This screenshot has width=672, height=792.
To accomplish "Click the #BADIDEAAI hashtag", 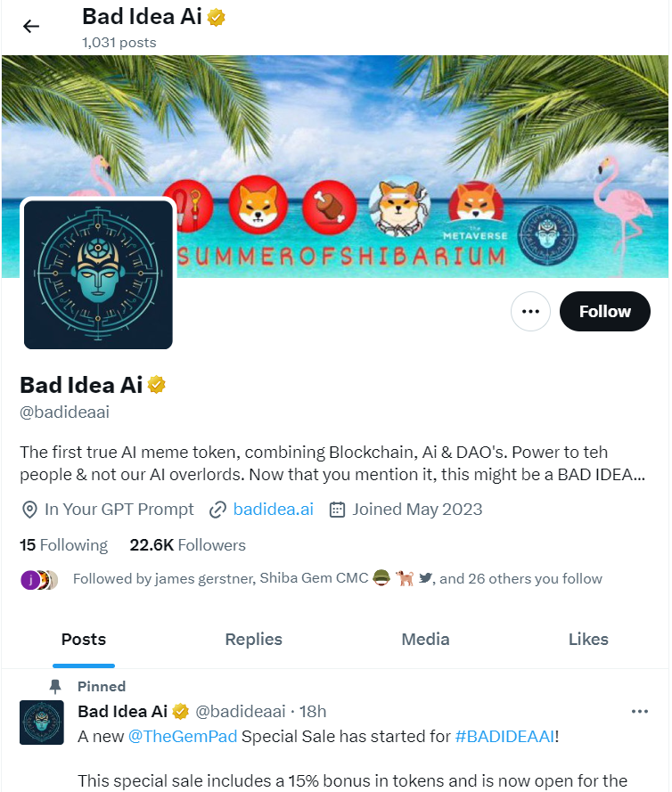I will 505,738.
